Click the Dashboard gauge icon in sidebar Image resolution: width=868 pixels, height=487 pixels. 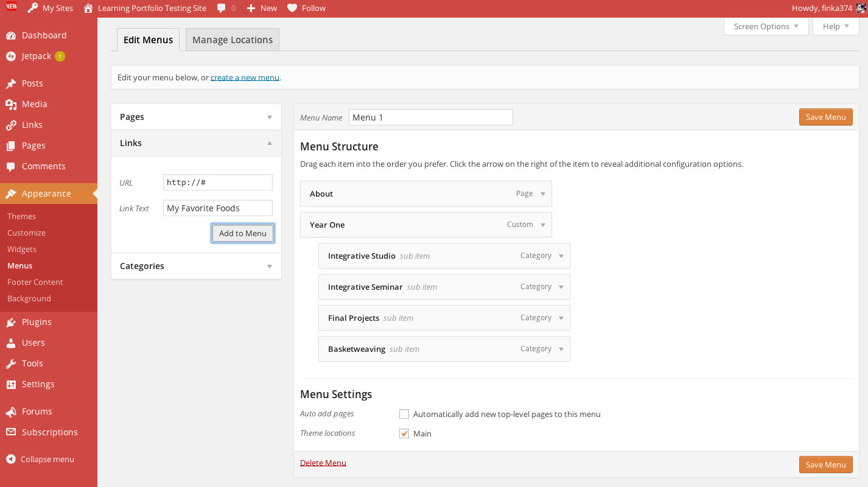click(x=11, y=35)
